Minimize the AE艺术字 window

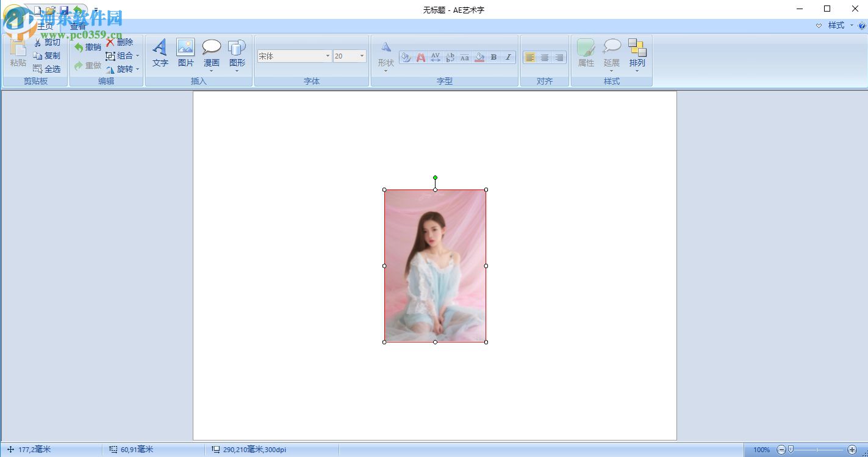pos(800,9)
